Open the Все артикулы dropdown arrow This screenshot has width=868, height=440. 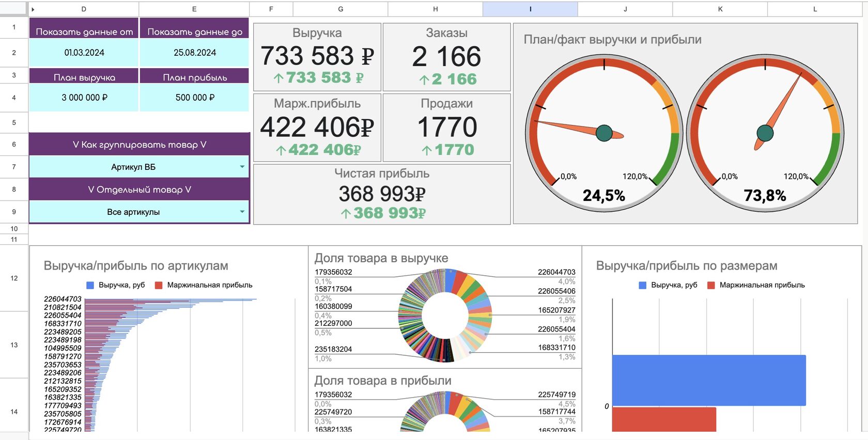coord(242,212)
